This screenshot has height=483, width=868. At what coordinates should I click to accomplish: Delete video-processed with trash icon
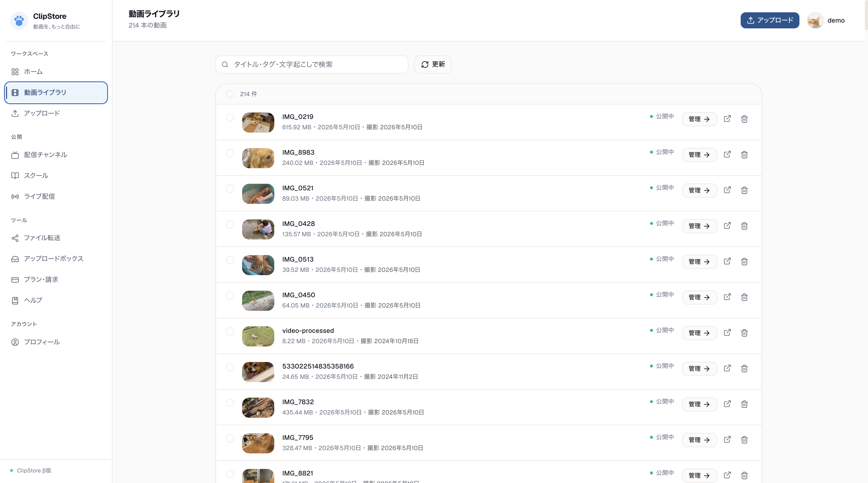[x=744, y=333]
